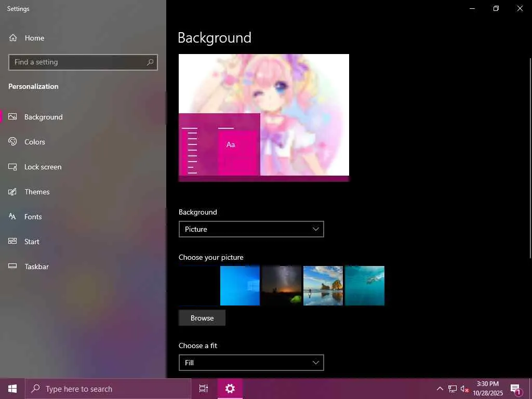Open the Windows Start button
The image size is (532, 399).
click(12, 389)
